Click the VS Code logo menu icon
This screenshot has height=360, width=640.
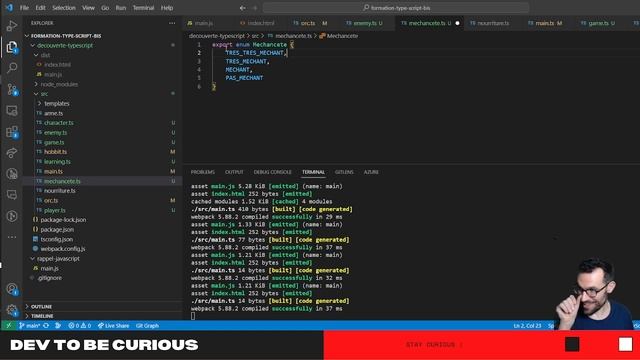point(9,8)
